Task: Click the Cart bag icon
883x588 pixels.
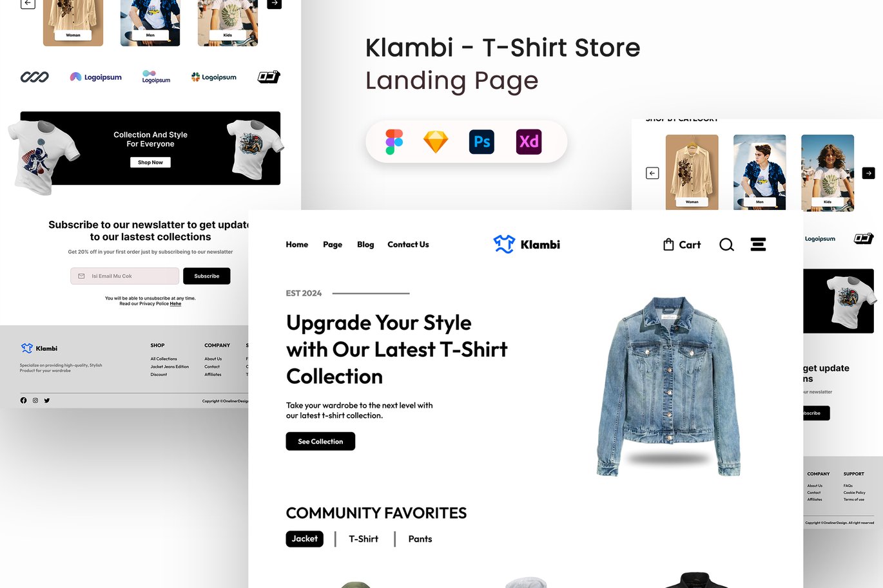Action: [668, 245]
